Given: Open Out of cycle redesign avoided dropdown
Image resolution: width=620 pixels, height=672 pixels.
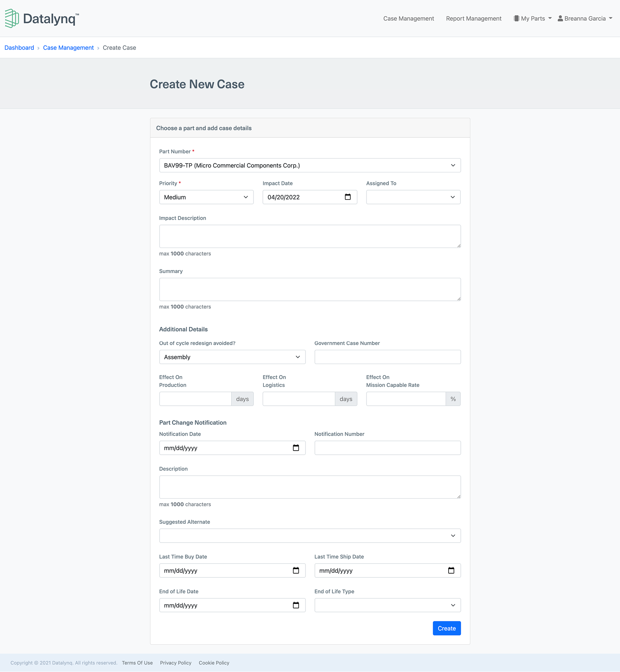Looking at the screenshot, I should coord(232,357).
